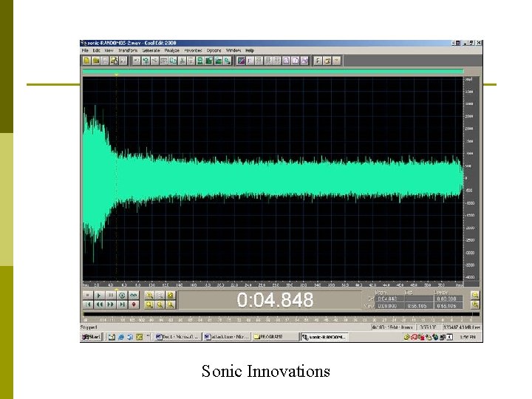Click the Fast Forward button
Image resolution: width=532 pixels, height=399 pixels.
click(111, 304)
